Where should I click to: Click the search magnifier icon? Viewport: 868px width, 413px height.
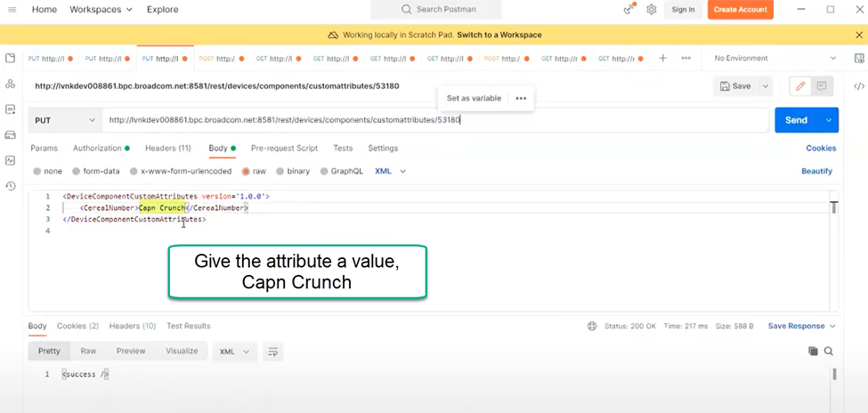[406, 10]
